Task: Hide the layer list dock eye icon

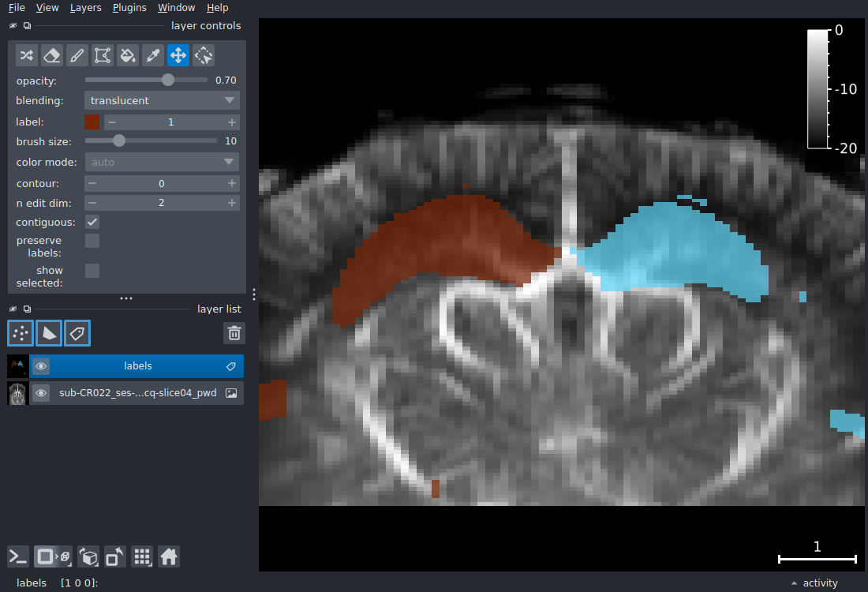Action: pos(13,309)
